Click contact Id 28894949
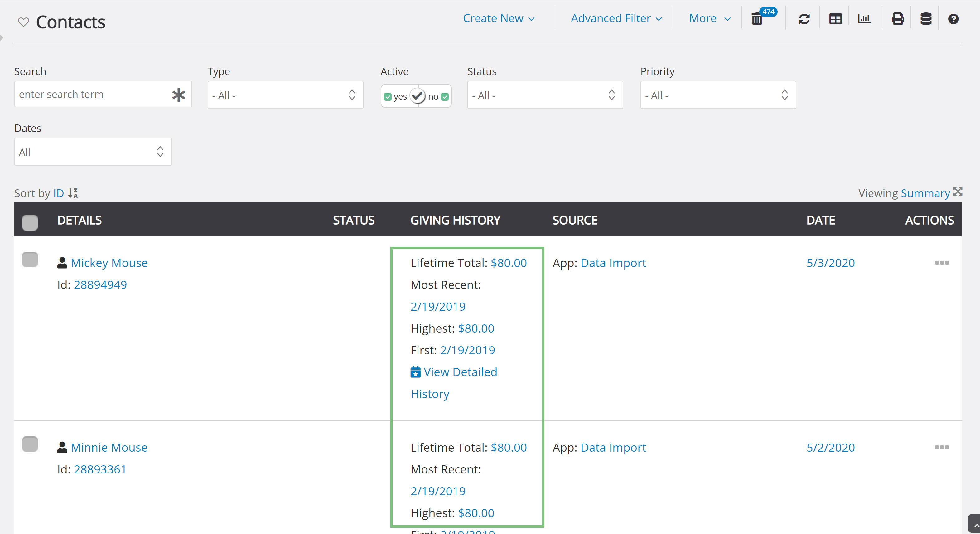 coord(100,285)
